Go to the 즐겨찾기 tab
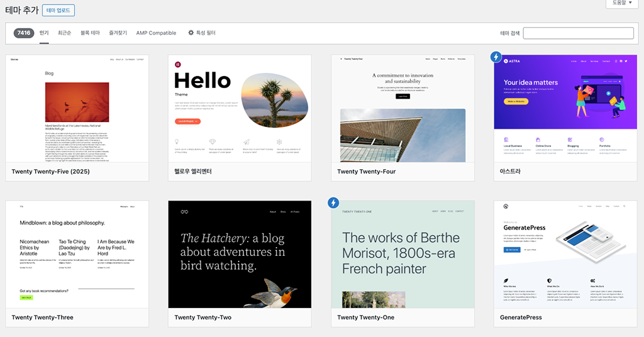 click(x=118, y=33)
